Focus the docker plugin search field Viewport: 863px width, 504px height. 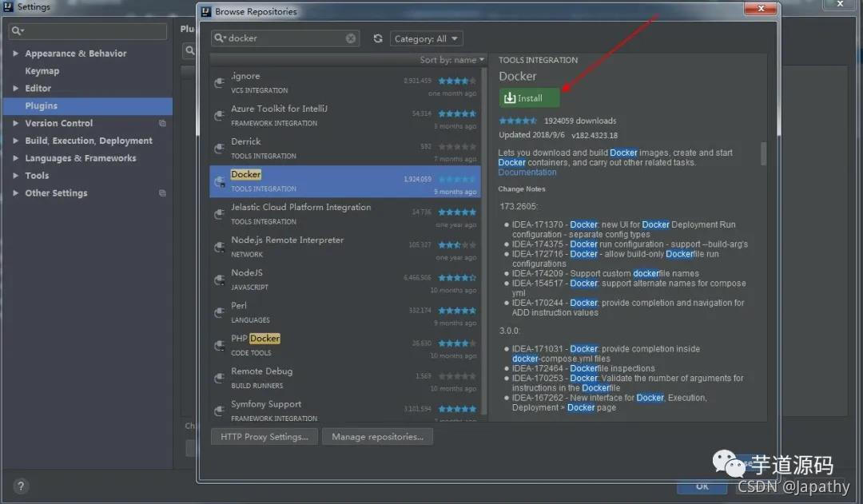point(286,38)
